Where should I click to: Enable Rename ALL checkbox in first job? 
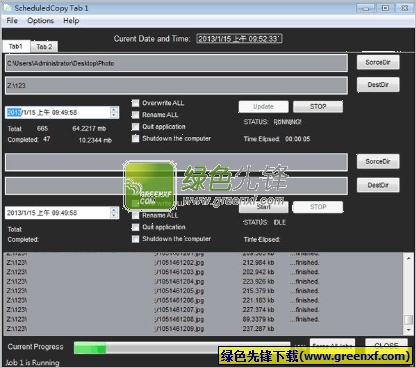pyautogui.click(x=135, y=115)
